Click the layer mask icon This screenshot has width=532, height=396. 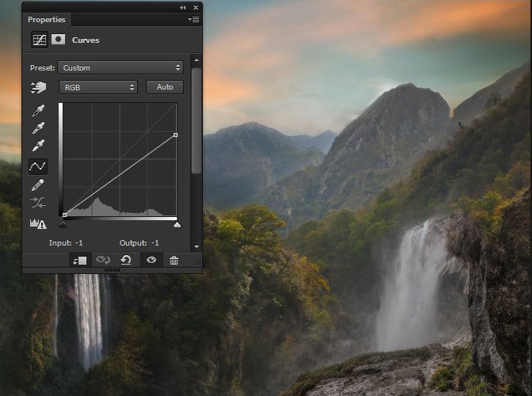[59, 40]
